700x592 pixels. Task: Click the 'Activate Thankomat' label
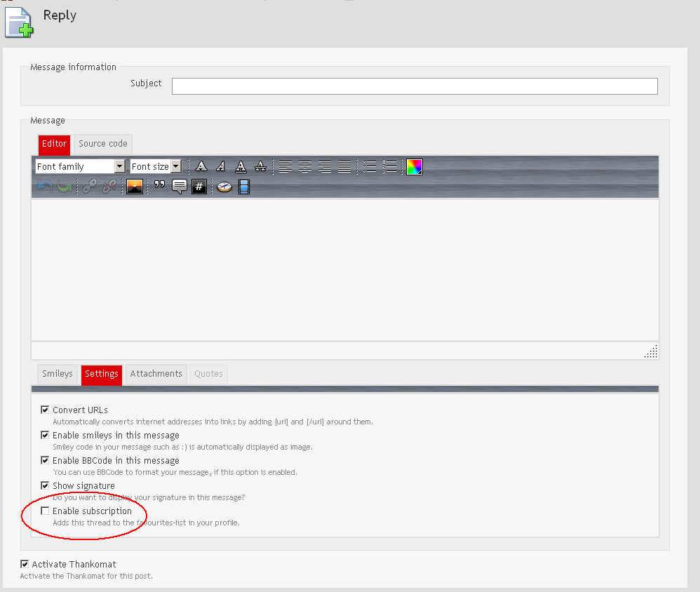pos(74,565)
